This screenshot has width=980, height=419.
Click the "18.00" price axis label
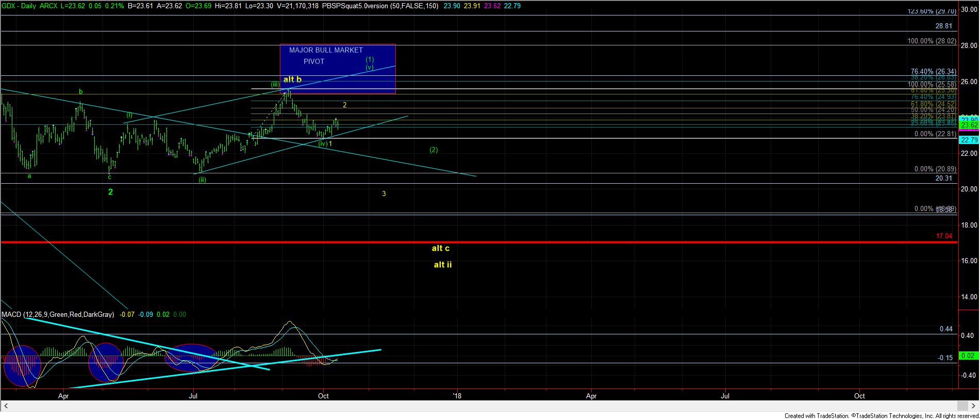[x=969, y=225]
